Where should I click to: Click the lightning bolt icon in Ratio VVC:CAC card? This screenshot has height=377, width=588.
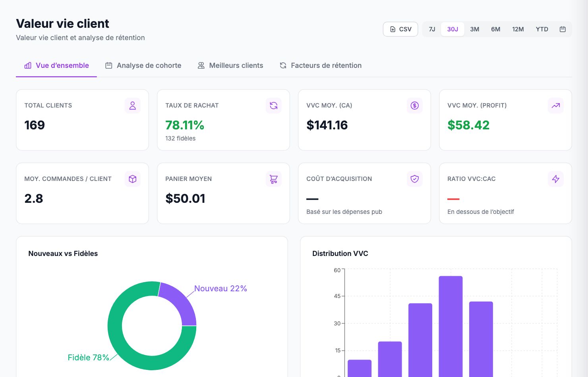556,179
